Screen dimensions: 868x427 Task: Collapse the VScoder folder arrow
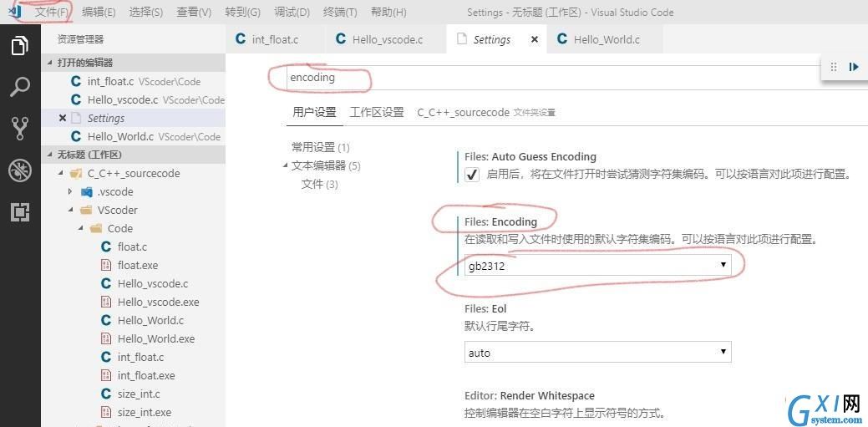coord(70,210)
